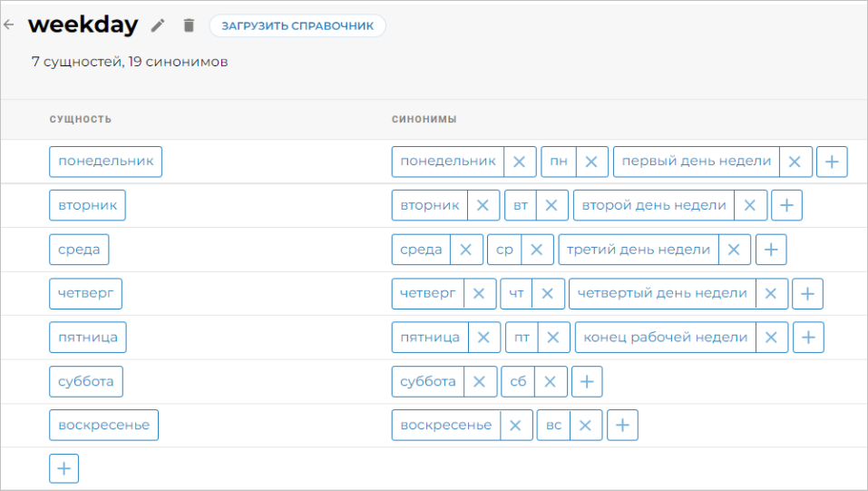The height and width of the screenshot is (491, 868).
Task: Remove synonym "третий день недели"
Action: pyautogui.click(x=734, y=250)
